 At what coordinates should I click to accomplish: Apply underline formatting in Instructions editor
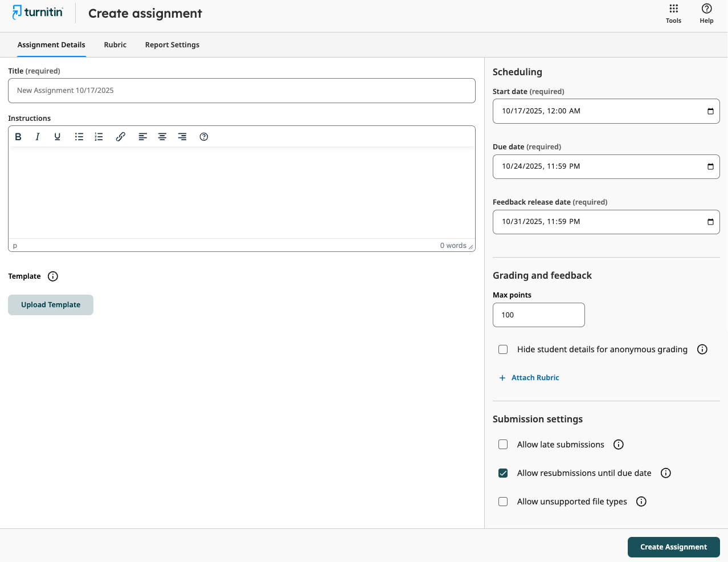coord(57,136)
